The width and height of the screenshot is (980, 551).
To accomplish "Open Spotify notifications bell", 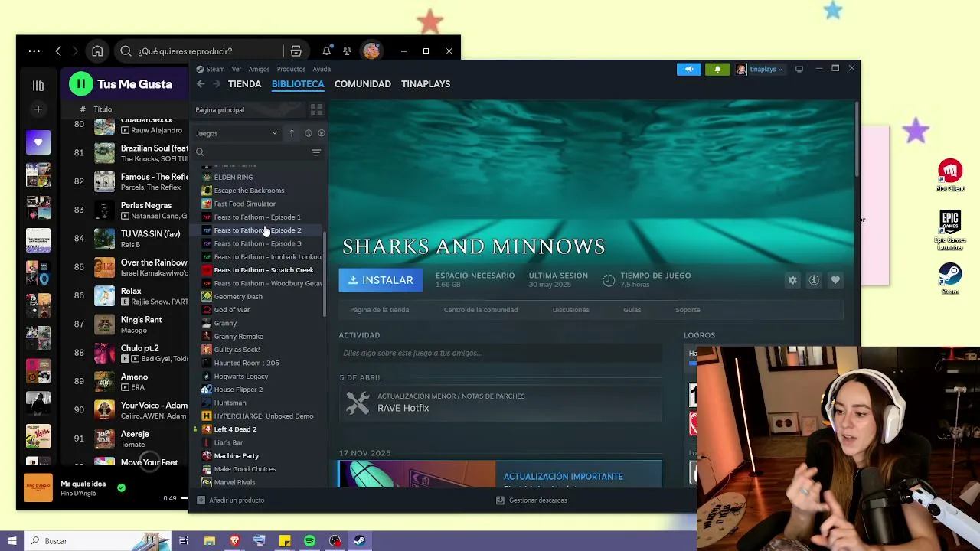I will (x=327, y=51).
